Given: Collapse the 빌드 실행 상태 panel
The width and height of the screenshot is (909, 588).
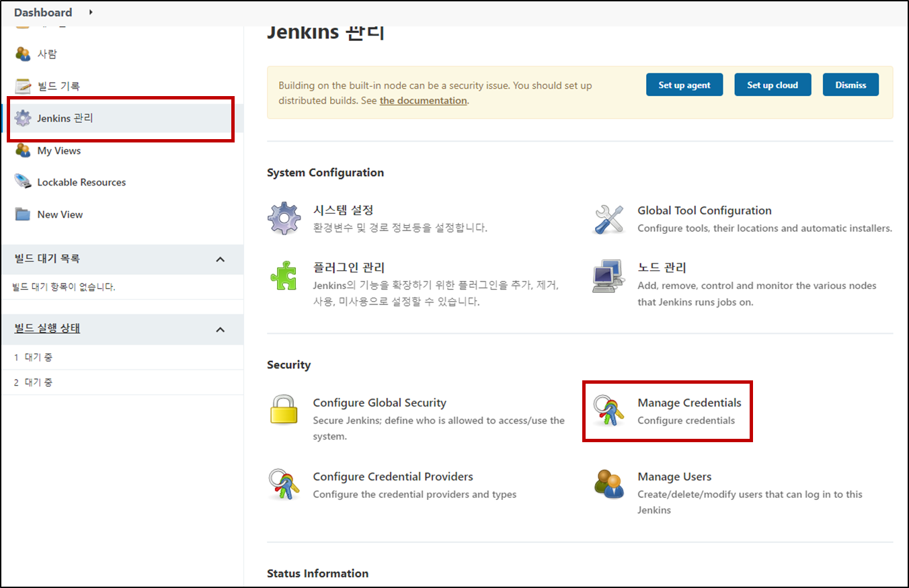Looking at the screenshot, I should 220,329.
